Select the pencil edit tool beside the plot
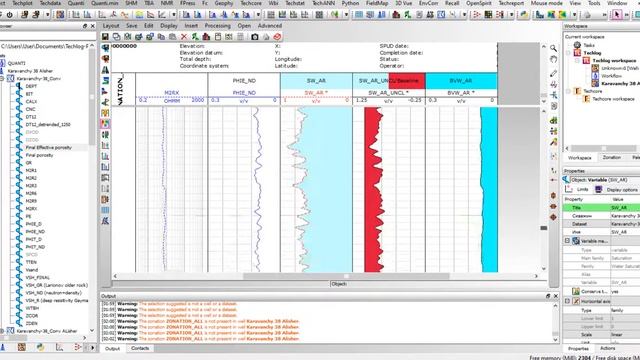The image size is (640, 360). pyautogui.click(x=553, y=73)
